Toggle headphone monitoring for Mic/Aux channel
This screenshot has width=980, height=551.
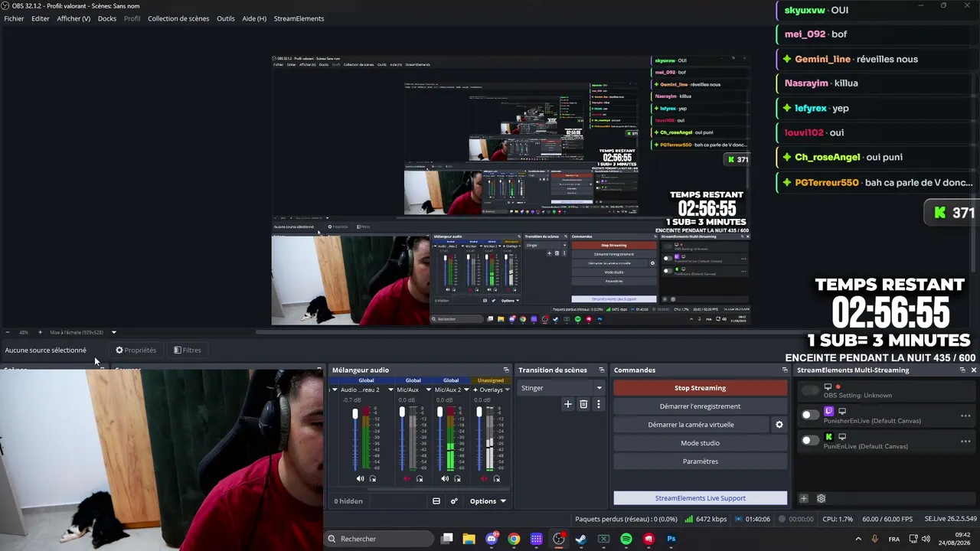[420, 479]
